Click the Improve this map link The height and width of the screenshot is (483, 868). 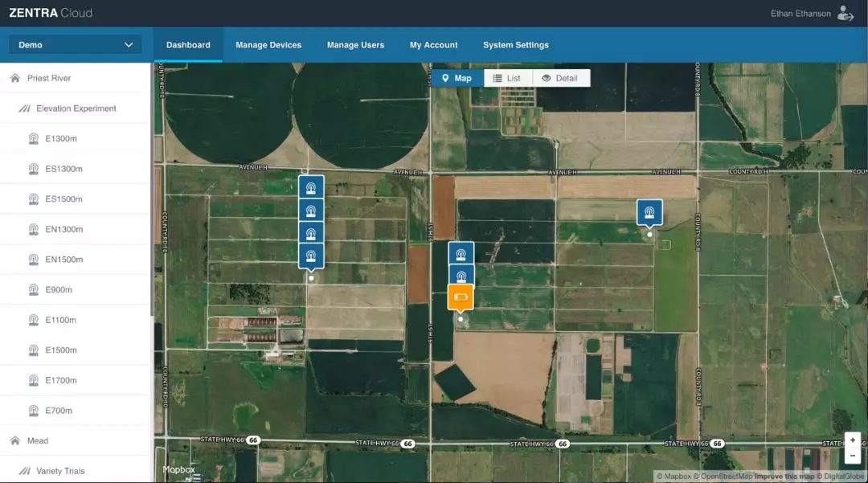coord(783,477)
